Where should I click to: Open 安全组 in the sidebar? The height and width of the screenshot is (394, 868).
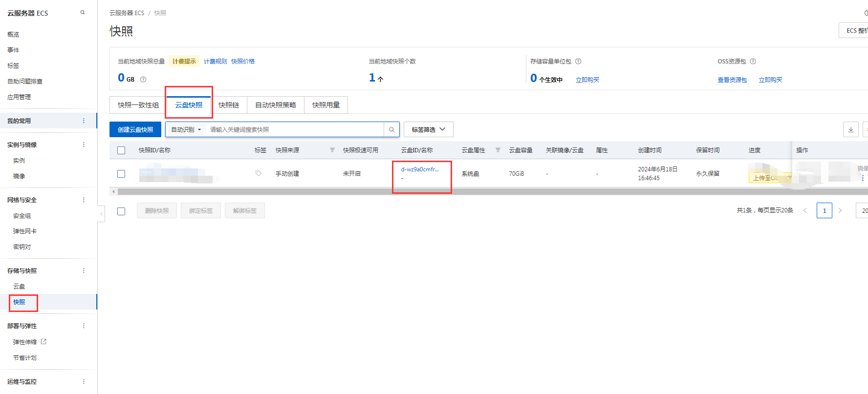(x=22, y=215)
